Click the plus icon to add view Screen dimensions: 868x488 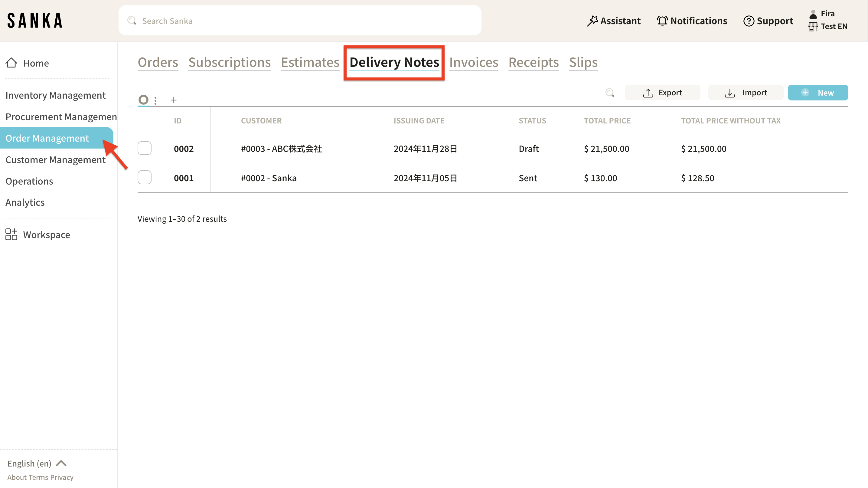point(174,100)
